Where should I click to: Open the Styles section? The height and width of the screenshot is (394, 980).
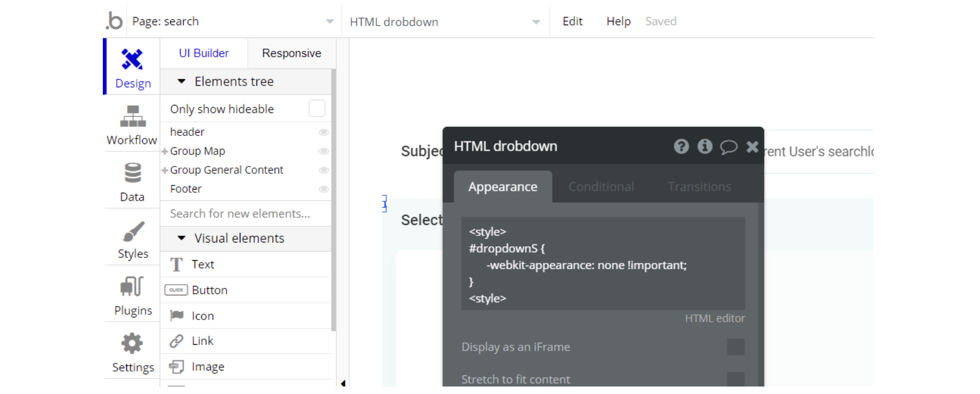(x=133, y=239)
